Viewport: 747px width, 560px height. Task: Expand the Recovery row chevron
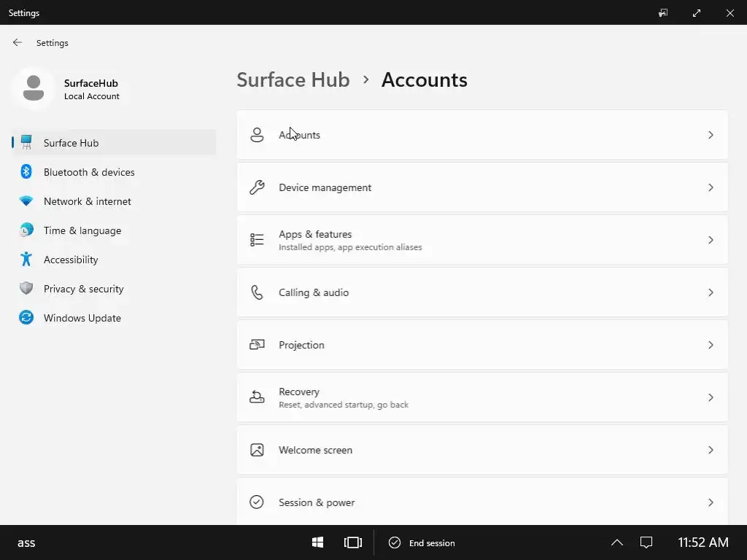[x=711, y=397]
